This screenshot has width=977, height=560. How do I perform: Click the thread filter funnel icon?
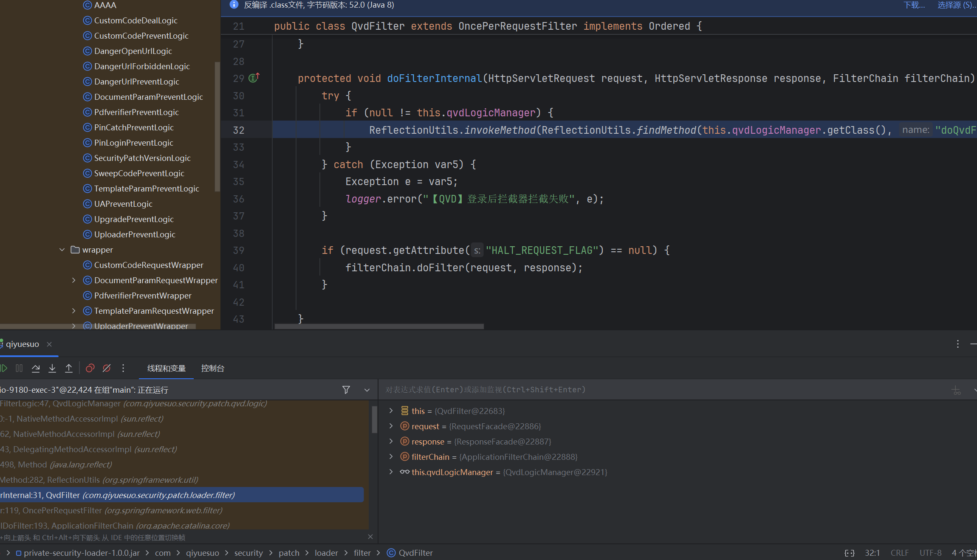(346, 390)
